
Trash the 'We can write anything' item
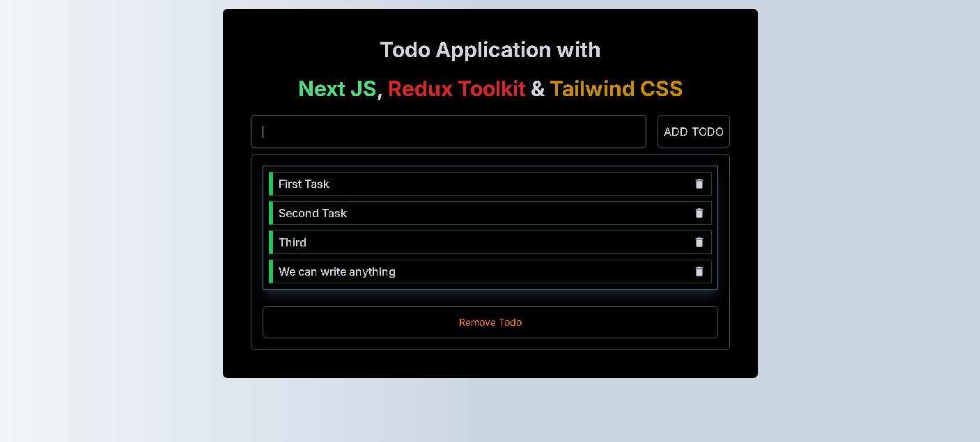699,271
